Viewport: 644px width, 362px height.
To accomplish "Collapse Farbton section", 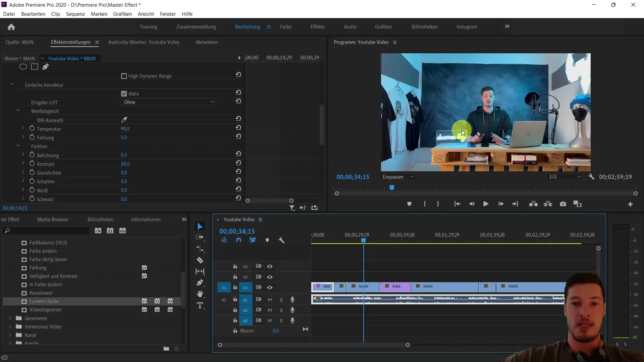I will click(x=18, y=145).
